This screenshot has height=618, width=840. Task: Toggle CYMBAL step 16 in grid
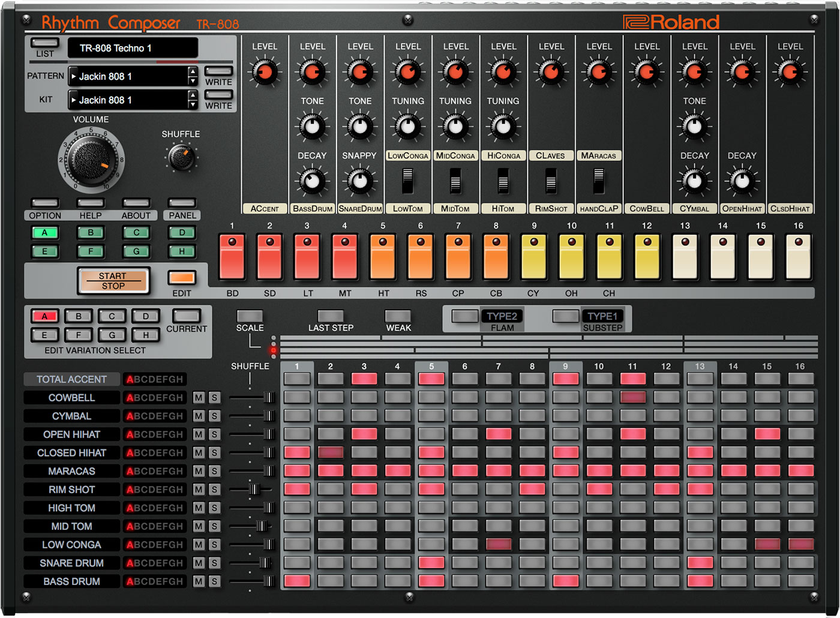[x=801, y=415]
